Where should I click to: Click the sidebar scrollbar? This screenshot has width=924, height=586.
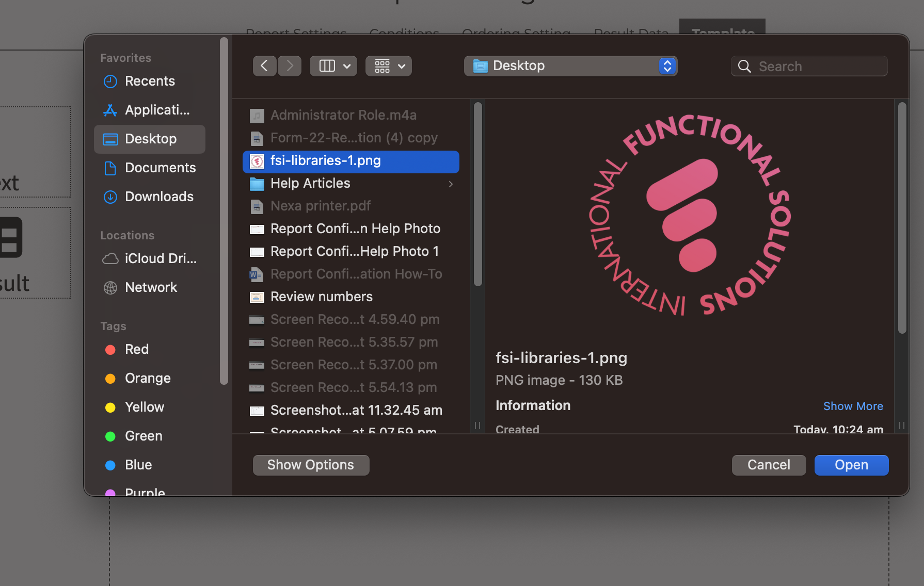coord(224,211)
